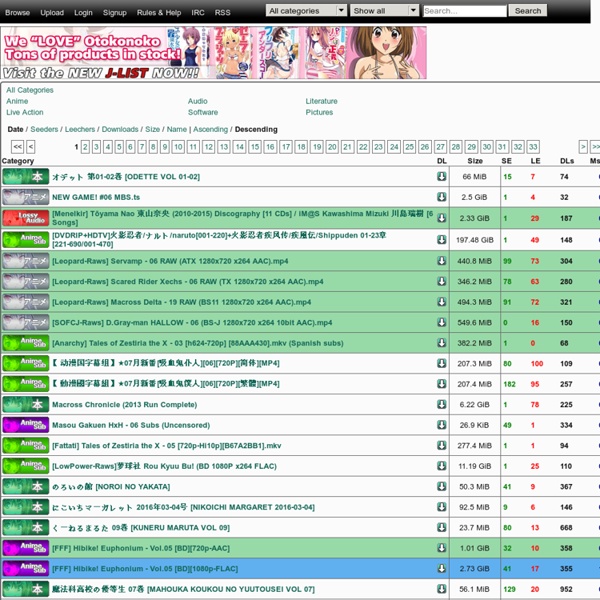Download Anarchy Tales of Zestiria 03

pos(442,343)
